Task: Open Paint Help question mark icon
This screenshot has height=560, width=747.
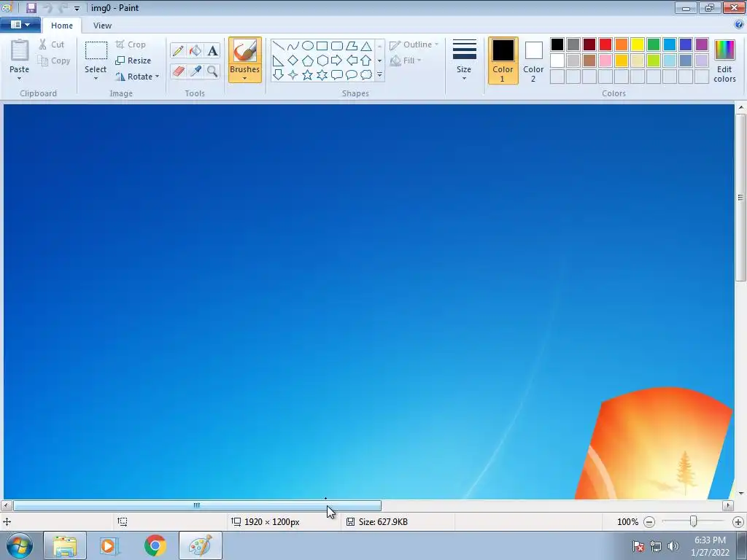Action: (739, 24)
